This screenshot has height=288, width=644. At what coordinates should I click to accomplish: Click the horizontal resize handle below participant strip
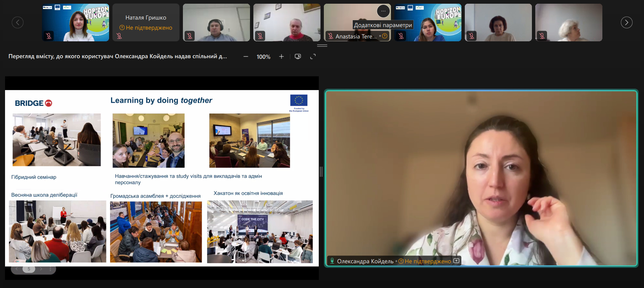tap(322, 45)
